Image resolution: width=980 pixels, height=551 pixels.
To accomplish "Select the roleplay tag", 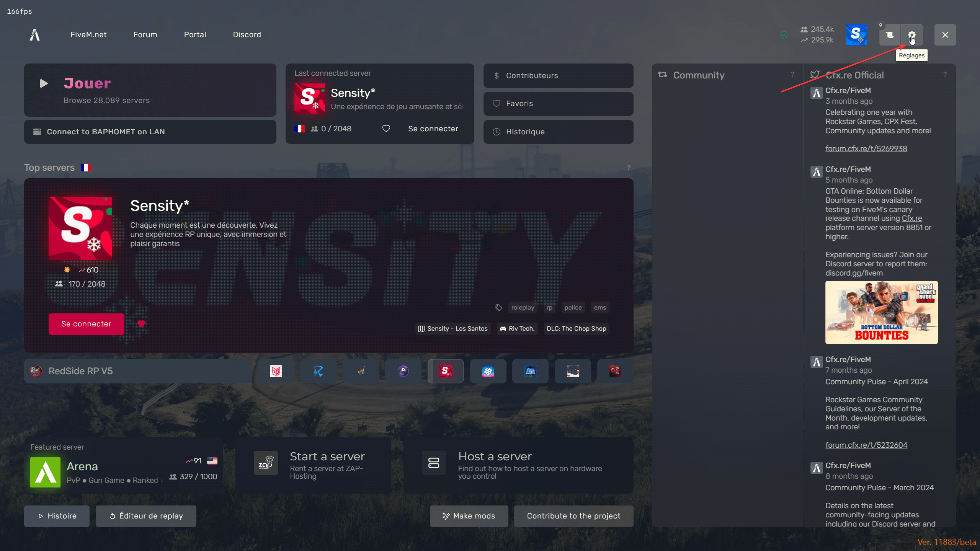I will (x=523, y=308).
